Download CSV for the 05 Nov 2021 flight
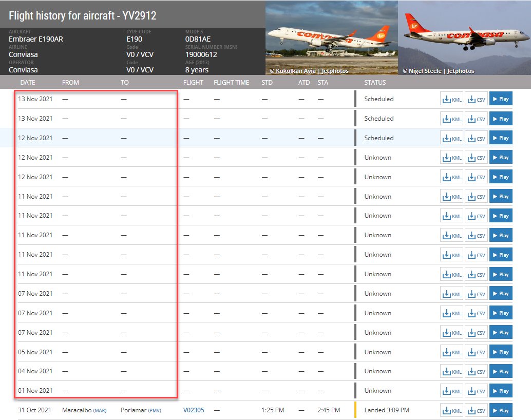This screenshot has height=420, width=531. click(476, 352)
